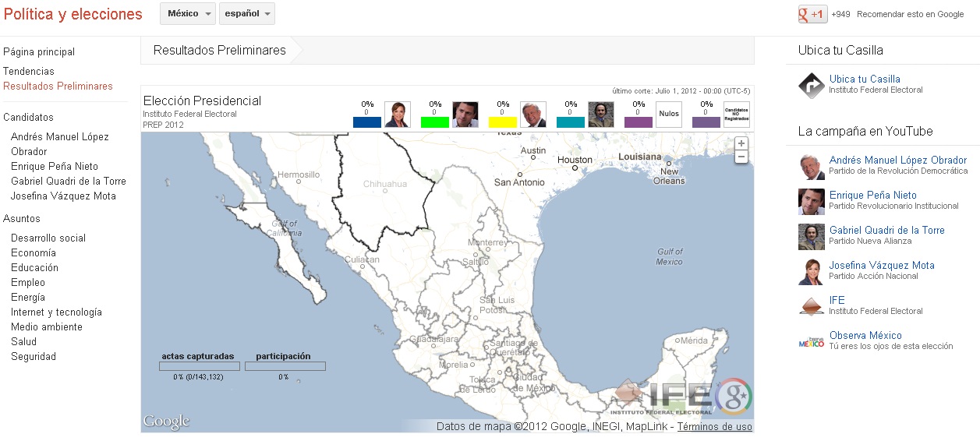Click the actas capturadas progress bar

(199, 366)
